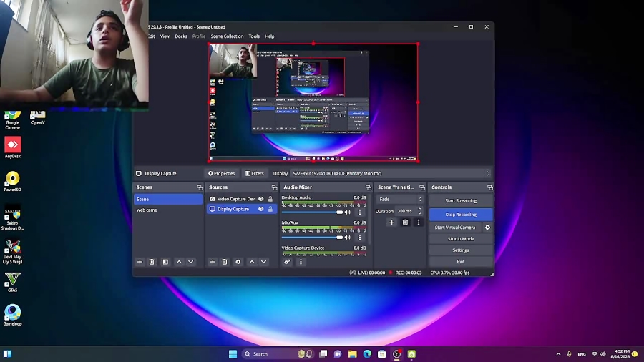Click Exit button in Controls
Viewport: 644px width, 362px height.
pyautogui.click(x=461, y=262)
